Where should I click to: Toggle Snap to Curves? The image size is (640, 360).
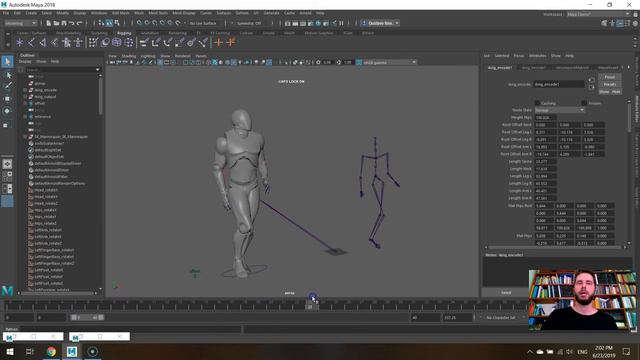point(147,23)
